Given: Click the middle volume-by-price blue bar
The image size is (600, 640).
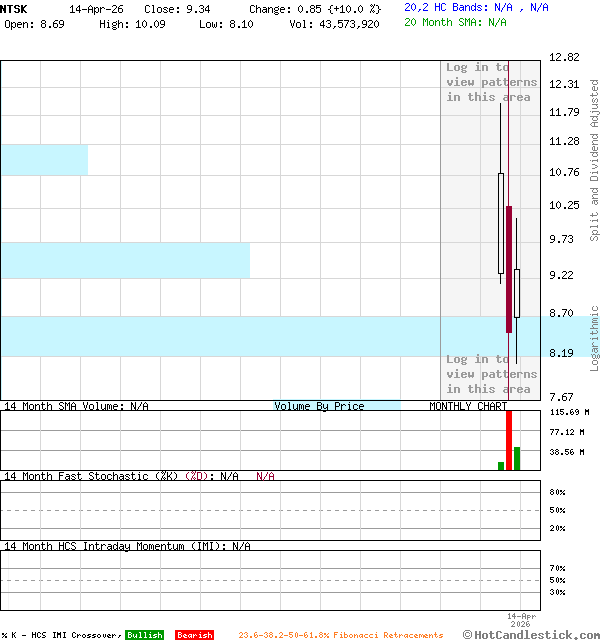Looking at the screenshot, I should [x=124, y=260].
